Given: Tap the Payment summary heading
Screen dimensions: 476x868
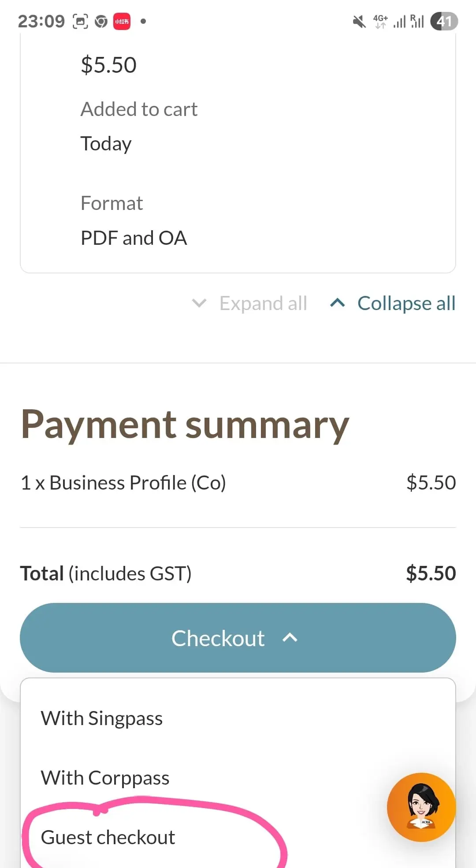Looking at the screenshot, I should [185, 425].
